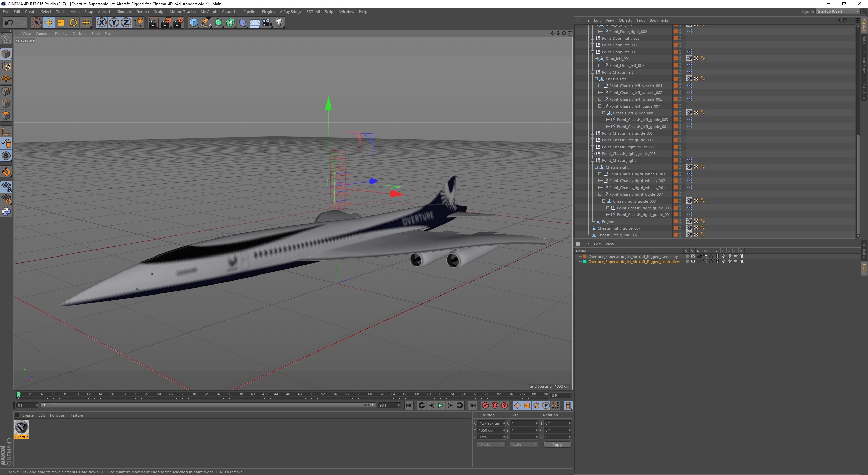The image size is (868, 475).
Task: Open the Simulate menu
Action: point(124,12)
